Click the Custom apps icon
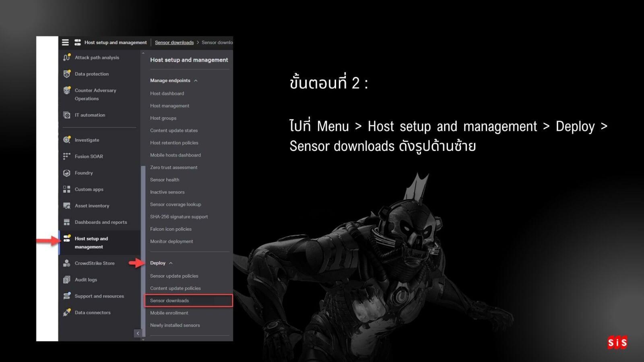The image size is (644, 362). pos(67,189)
